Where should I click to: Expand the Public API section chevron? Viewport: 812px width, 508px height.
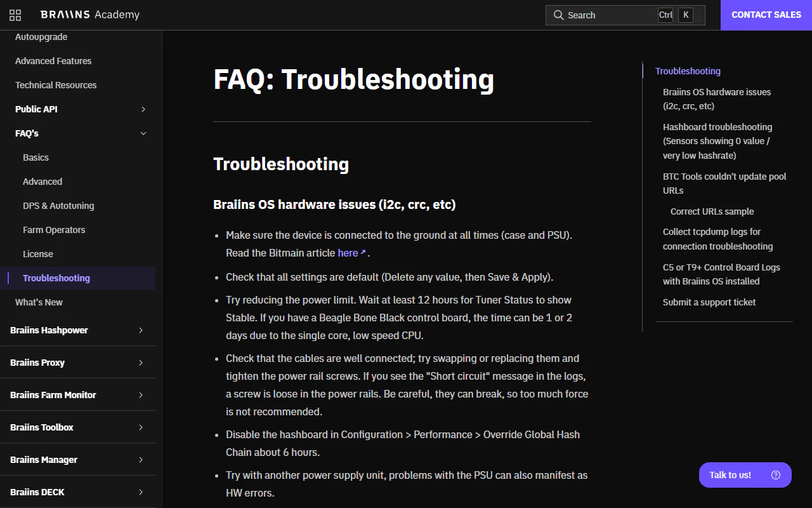(143, 109)
